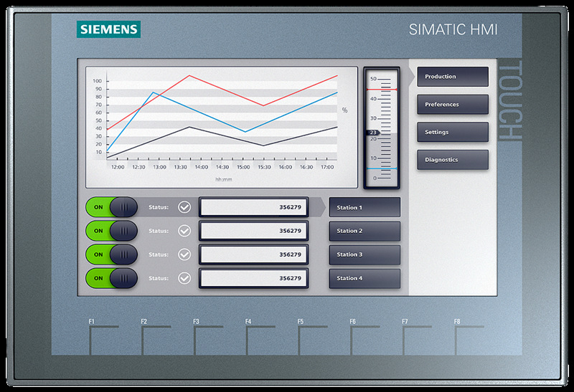Select the Station 4 button
This screenshot has height=392, width=574.
[364, 278]
